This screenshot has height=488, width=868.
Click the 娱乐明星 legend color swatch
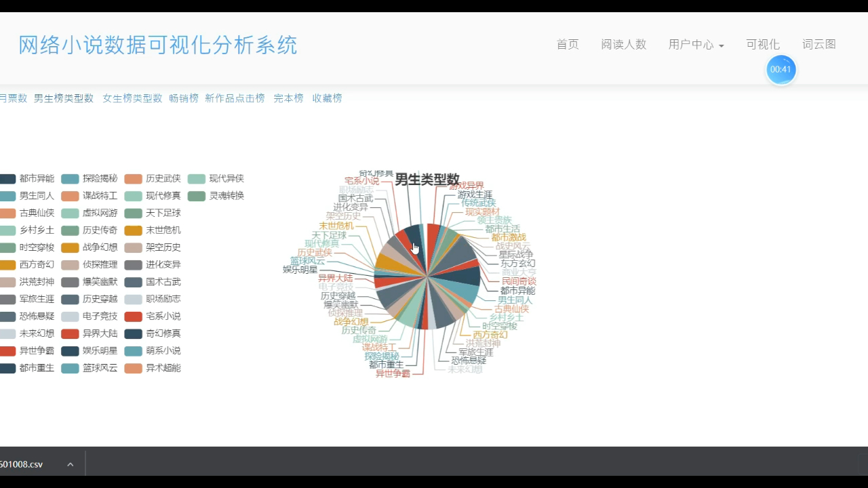[70, 351]
